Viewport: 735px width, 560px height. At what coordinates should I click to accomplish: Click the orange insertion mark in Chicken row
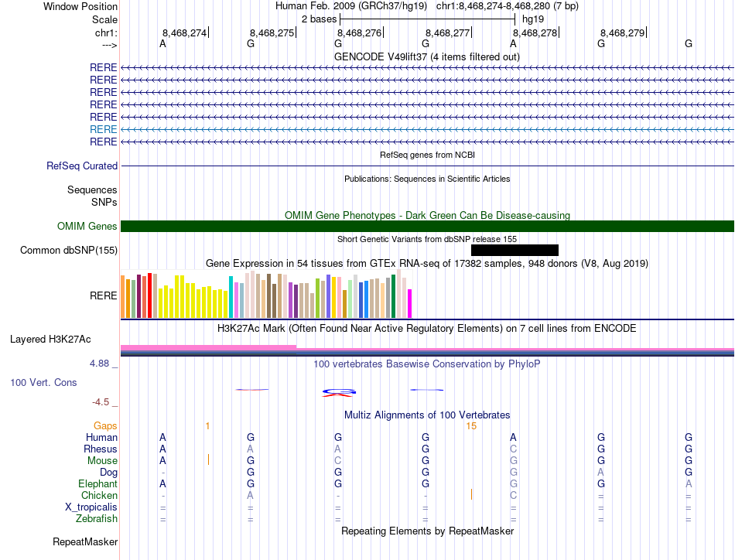pyautogui.click(x=471, y=494)
